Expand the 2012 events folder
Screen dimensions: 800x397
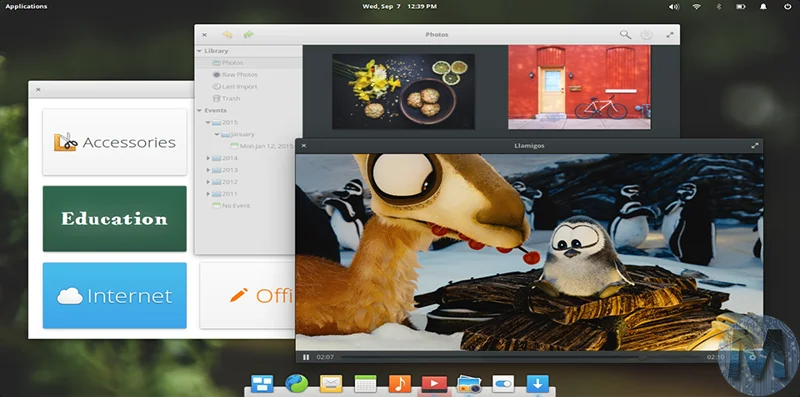(208, 182)
